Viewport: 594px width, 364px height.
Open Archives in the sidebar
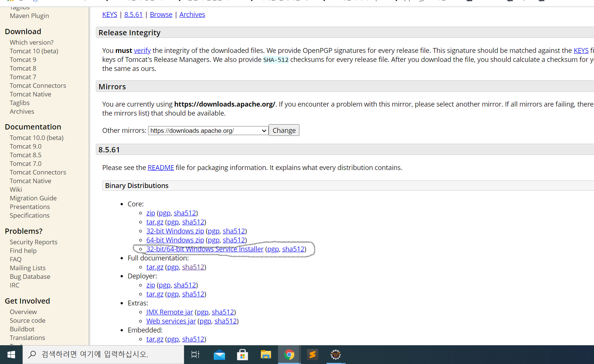pyautogui.click(x=22, y=111)
